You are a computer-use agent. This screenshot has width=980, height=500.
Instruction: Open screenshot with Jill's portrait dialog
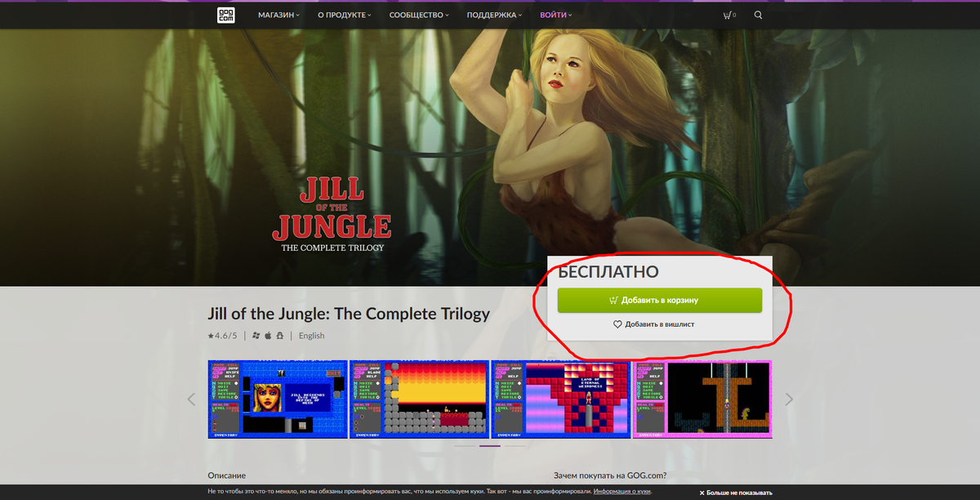(278, 400)
